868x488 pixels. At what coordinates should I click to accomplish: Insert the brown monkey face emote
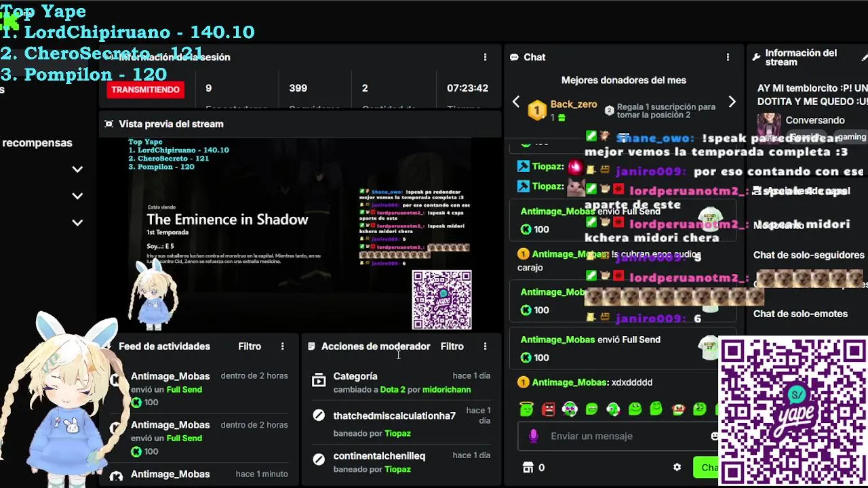pos(679,409)
